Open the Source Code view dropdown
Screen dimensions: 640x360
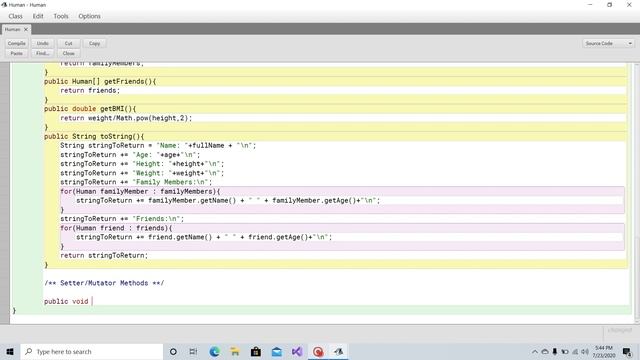(608, 43)
